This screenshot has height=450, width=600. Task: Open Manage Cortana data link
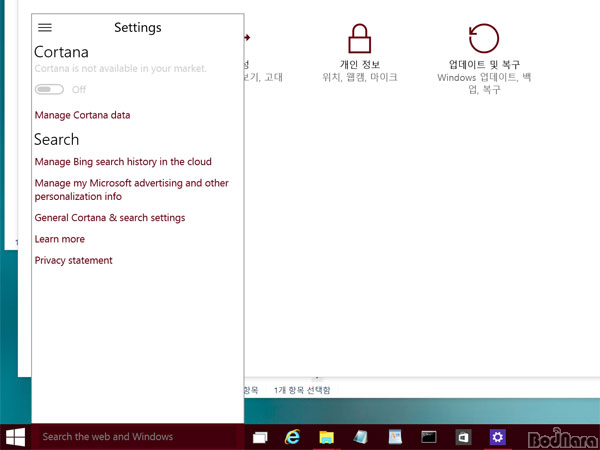pos(82,115)
